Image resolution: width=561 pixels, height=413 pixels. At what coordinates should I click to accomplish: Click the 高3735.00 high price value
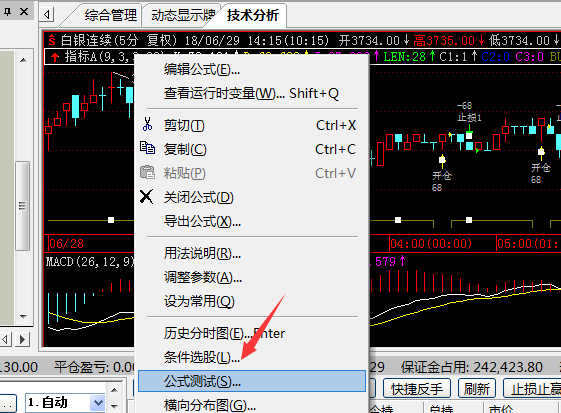point(444,40)
